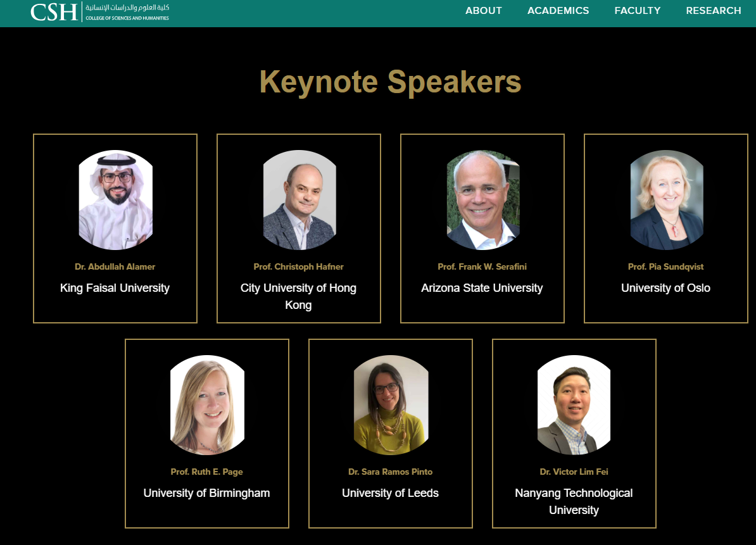Select the name Dr. Abdullah Alamer
The image size is (756, 545).
pyautogui.click(x=115, y=266)
